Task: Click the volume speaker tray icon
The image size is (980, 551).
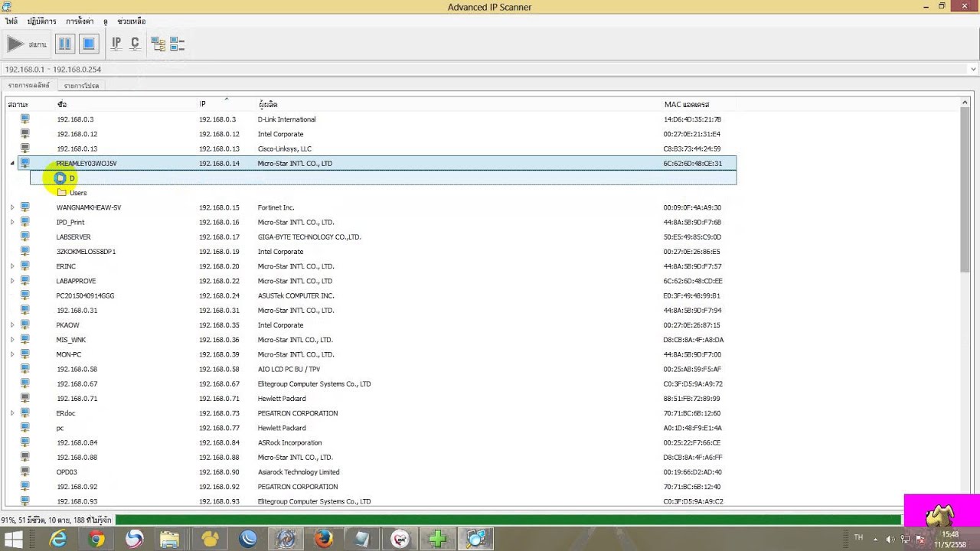Action: pyautogui.click(x=892, y=539)
